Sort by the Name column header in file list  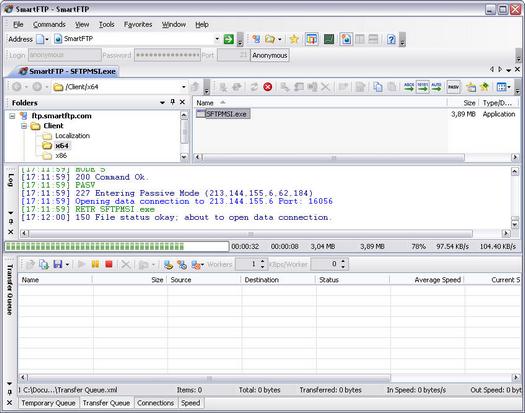coord(319,103)
